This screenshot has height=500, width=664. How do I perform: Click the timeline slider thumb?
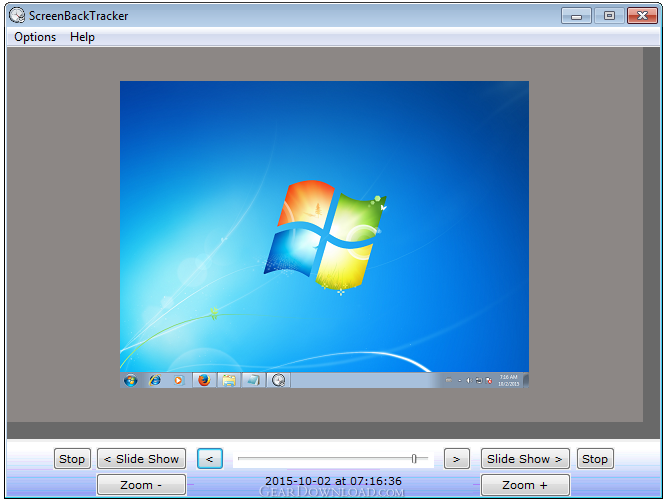tap(414, 459)
